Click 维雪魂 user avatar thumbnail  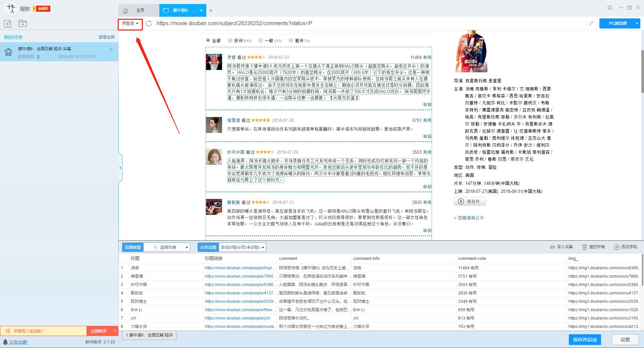(x=214, y=125)
